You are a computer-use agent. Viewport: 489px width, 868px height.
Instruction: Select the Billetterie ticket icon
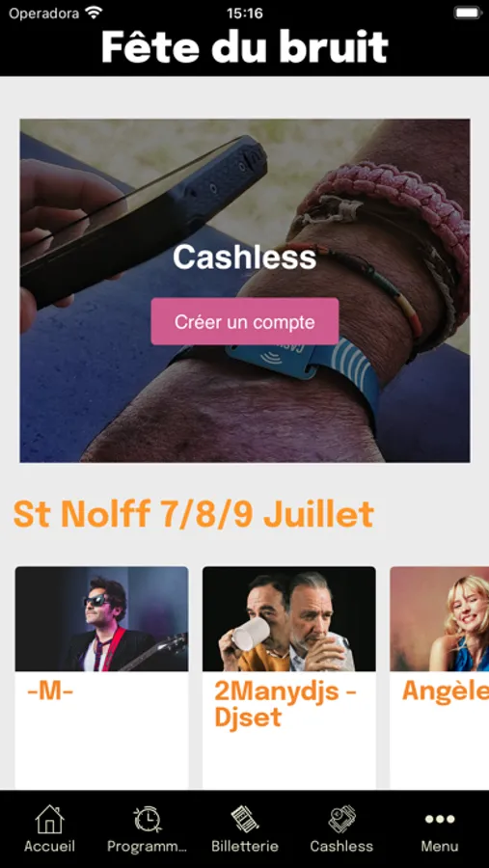pos(245,819)
